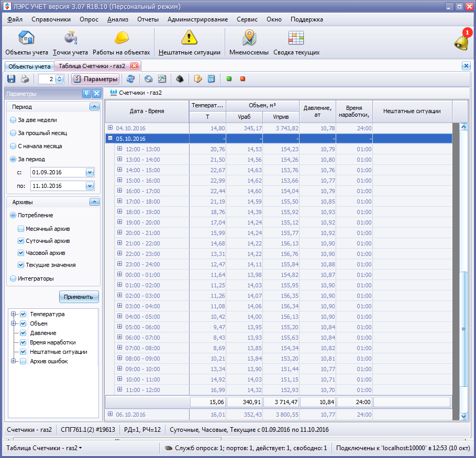Click the red square toolbar icon

(x=242, y=79)
